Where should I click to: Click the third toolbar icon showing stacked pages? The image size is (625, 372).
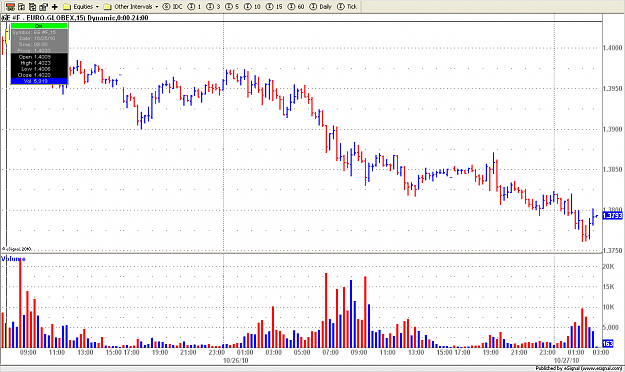coord(33,7)
